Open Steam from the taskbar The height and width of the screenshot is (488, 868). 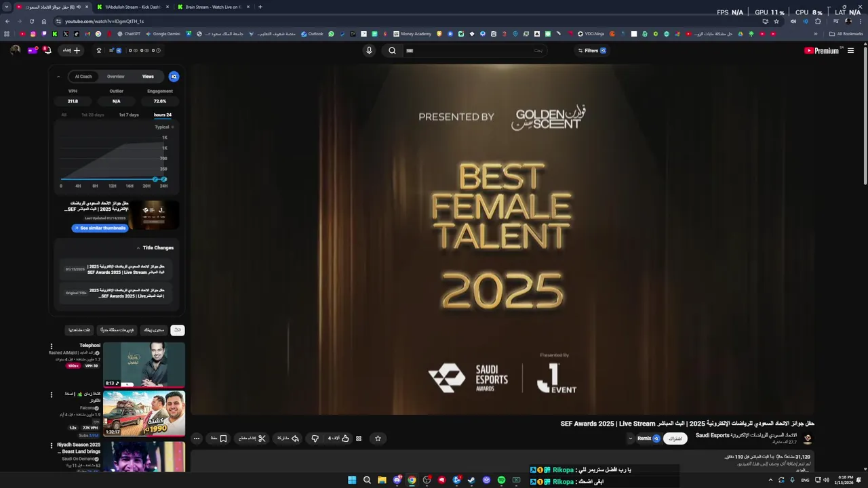tap(471, 480)
